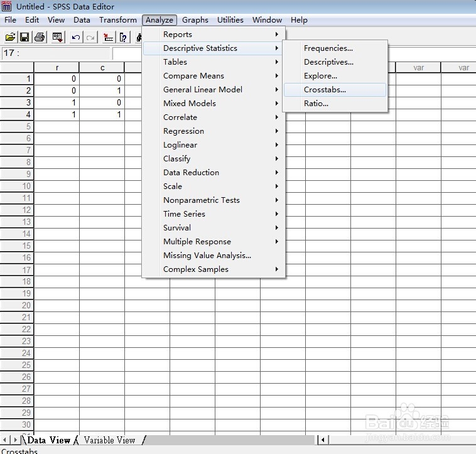The image size is (476, 454).
Task: Select row header 4
Action: pyautogui.click(x=17, y=115)
